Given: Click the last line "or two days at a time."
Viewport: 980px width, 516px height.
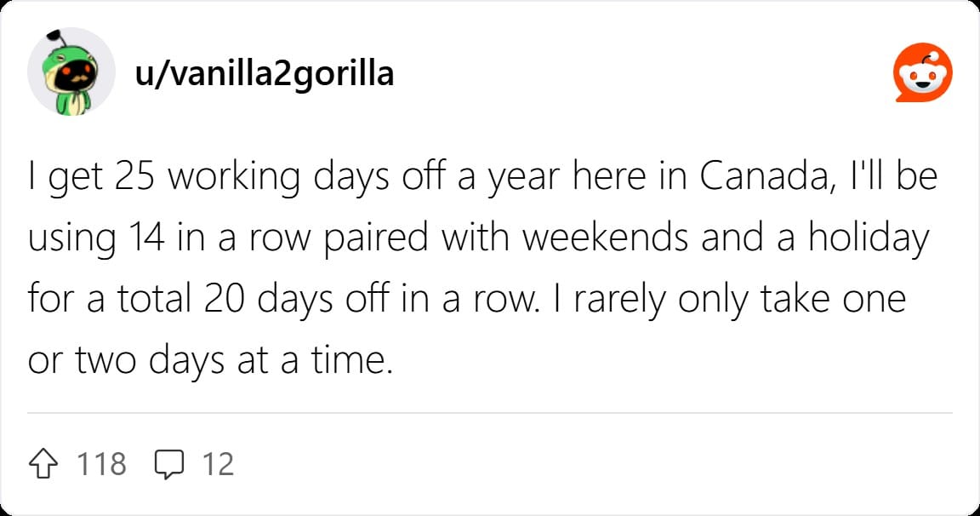Looking at the screenshot, I should click(211, 361).
